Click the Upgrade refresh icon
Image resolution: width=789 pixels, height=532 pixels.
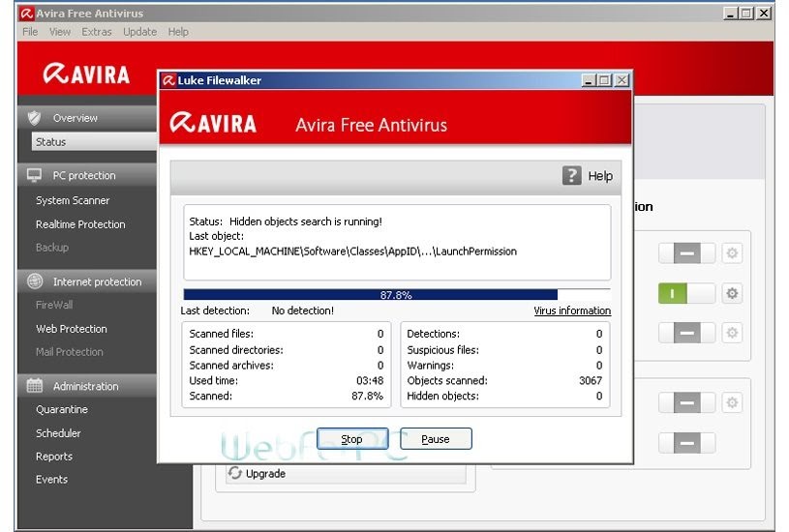point(235,473)
